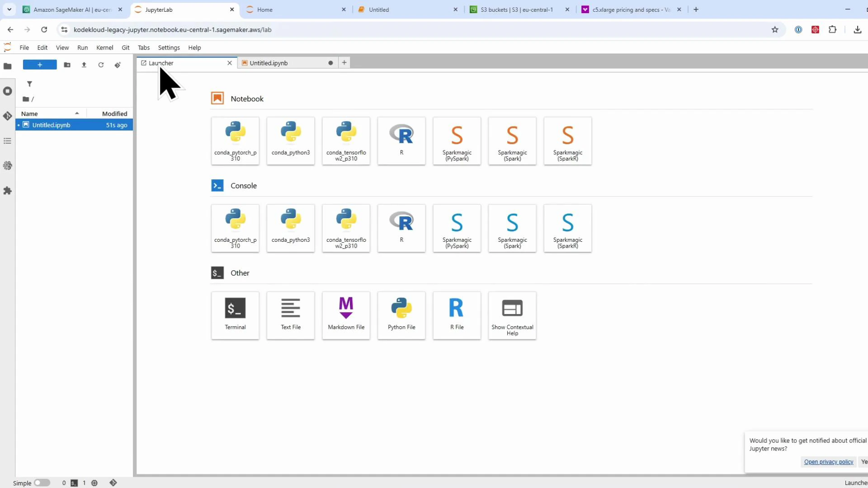Open the file browser panel icon

click(x=7, y=66)
